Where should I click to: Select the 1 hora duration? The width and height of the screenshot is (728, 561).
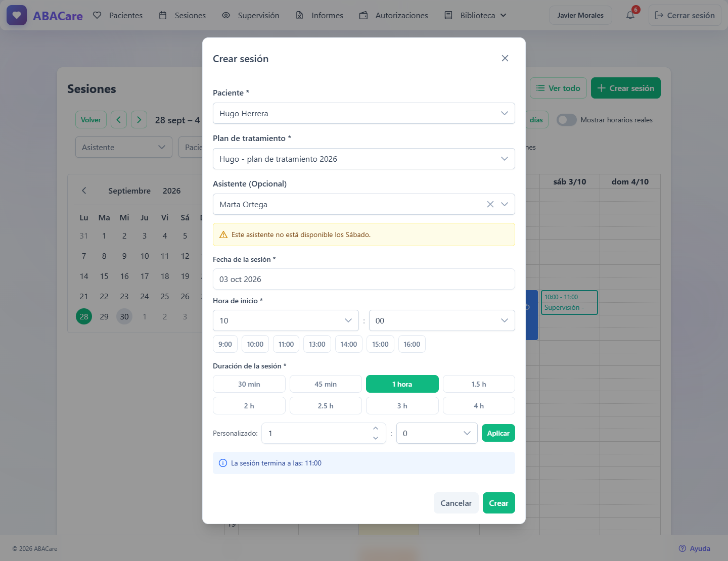coord(402,384)
